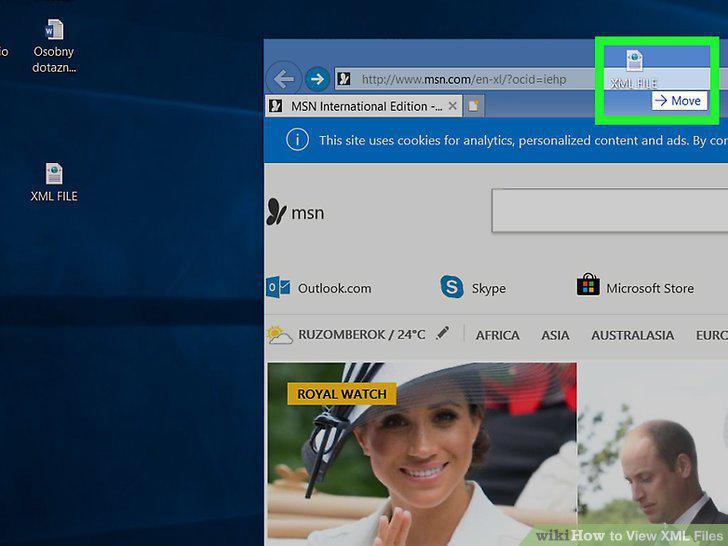The width and height of the screenshot is (728, 546).
Task: Click the Ruzomberok 24°C weather text
Action: (x=362, y=335)
